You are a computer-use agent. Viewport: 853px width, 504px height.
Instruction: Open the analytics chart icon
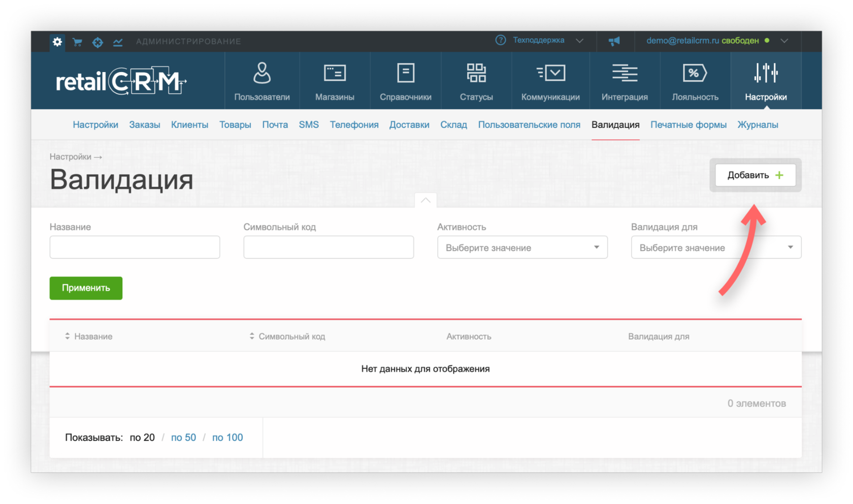pos(118,42)
